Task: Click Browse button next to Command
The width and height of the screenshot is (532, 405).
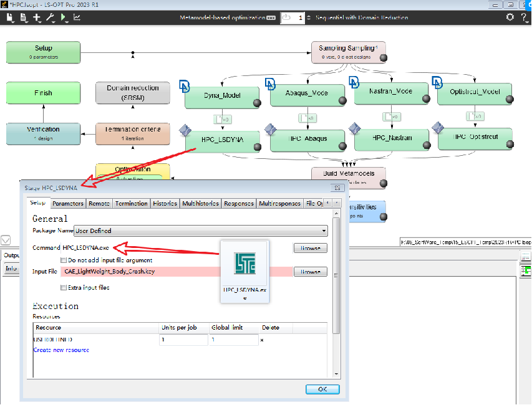Action: coord(311,248)
